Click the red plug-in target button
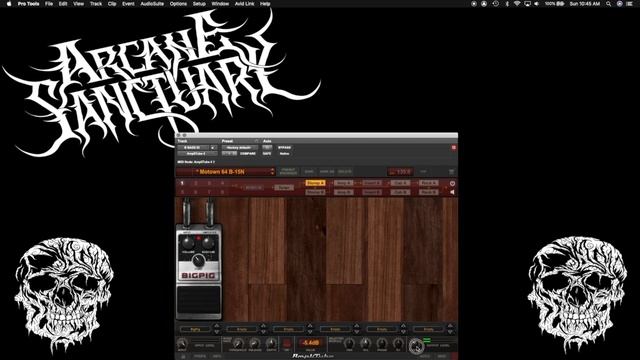Viewport: 640px width, 360px height. pyautogui.click(x=453, y=147)
